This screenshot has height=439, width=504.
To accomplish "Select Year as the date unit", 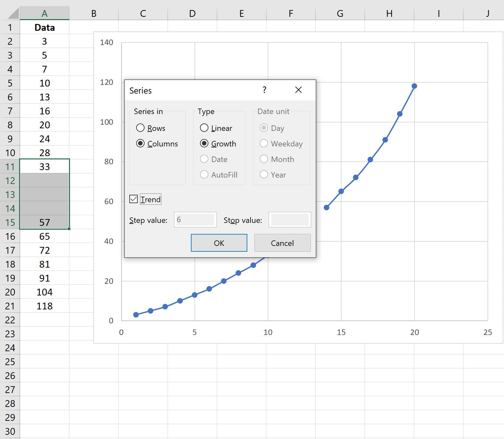I will coord(264,175).
